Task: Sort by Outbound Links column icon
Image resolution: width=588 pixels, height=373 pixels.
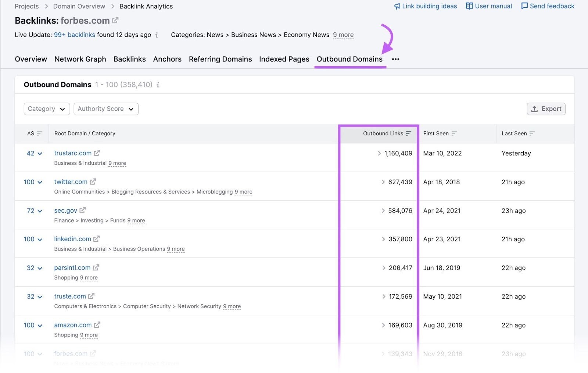Action: (x=409, y=134)
